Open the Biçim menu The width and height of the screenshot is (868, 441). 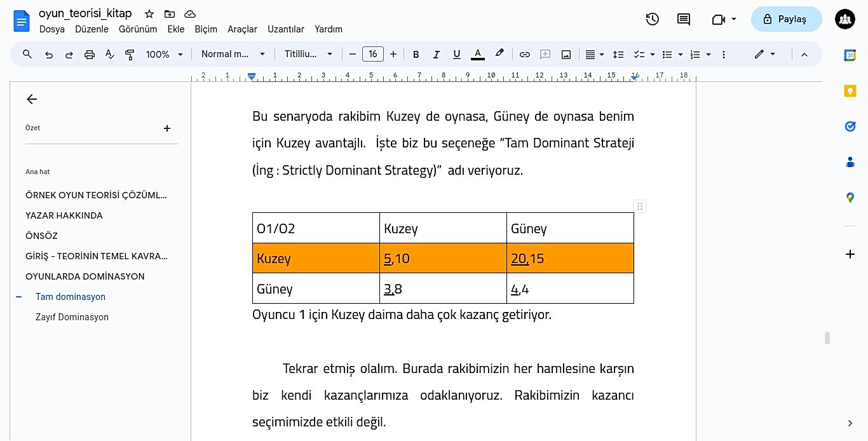click(206, 29)
